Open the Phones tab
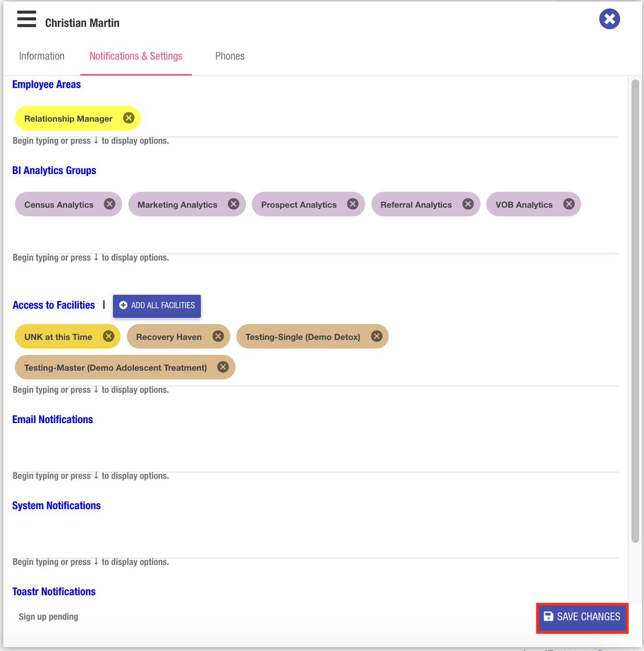The image size is (644, 651). point(230,56)
